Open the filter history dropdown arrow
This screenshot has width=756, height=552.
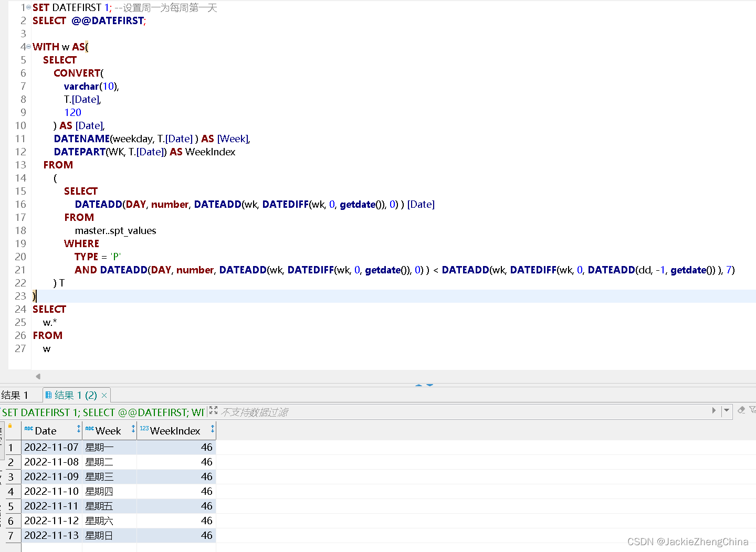click(x=727, y=410)
